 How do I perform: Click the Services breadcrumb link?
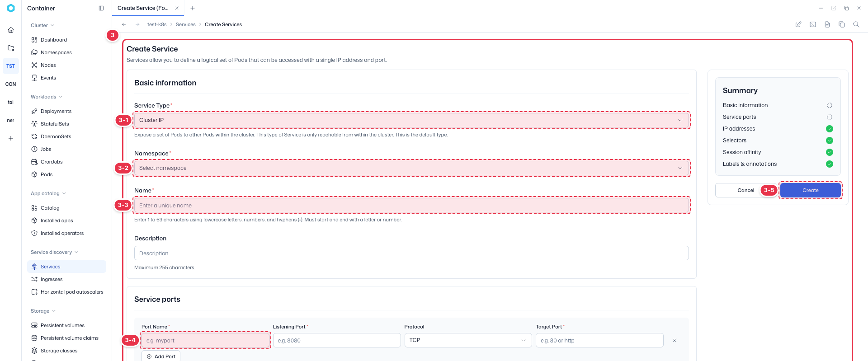point(186,24)
